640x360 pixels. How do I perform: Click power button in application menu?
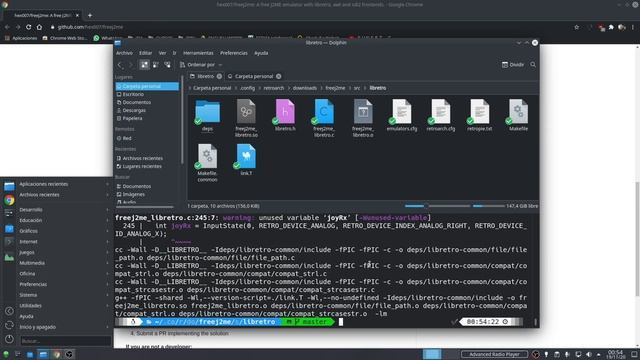[x=9, y=339]
